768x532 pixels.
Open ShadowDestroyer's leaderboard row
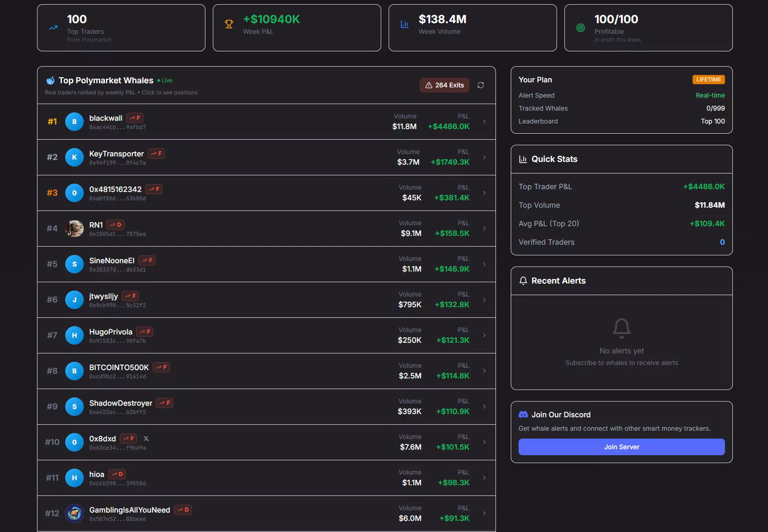click(x=266, y=407)
